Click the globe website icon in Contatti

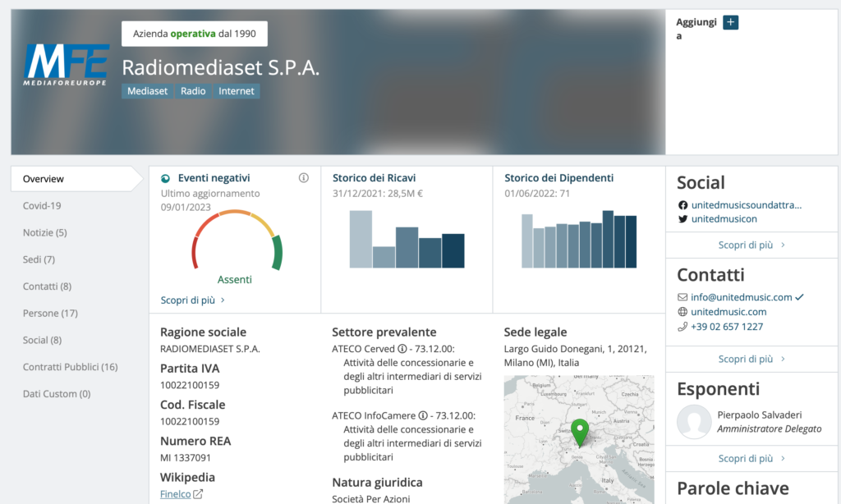(682, 312)
